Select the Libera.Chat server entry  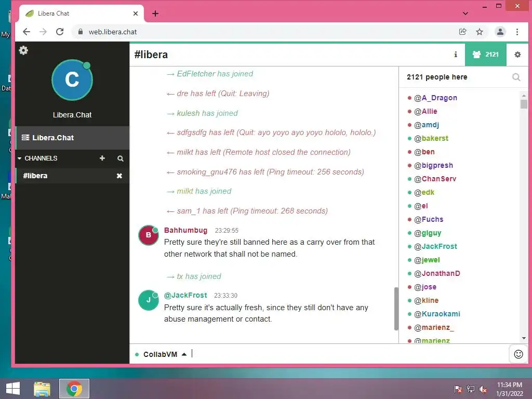(72, 138)
